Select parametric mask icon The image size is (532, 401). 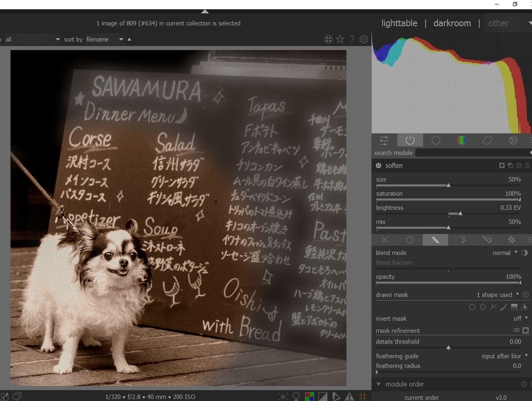[461, 240]
